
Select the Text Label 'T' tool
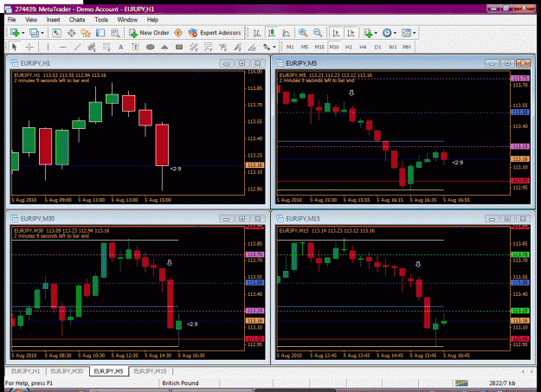[x=135, y=47]
